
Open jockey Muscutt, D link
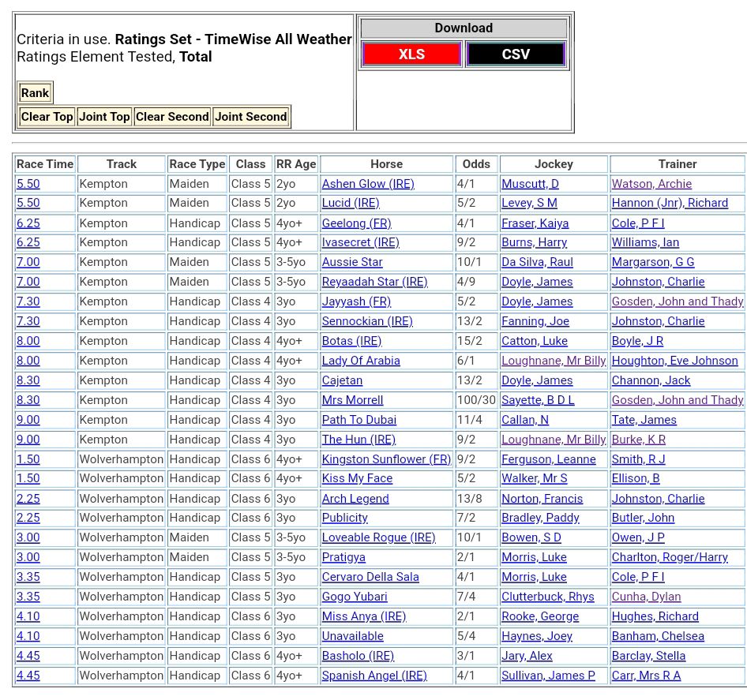(530, 184)
